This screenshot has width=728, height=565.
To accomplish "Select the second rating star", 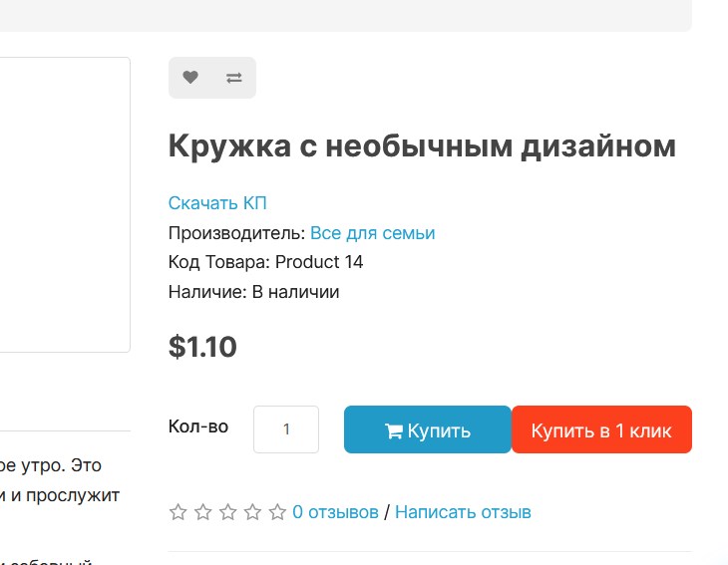I will 202,512.
